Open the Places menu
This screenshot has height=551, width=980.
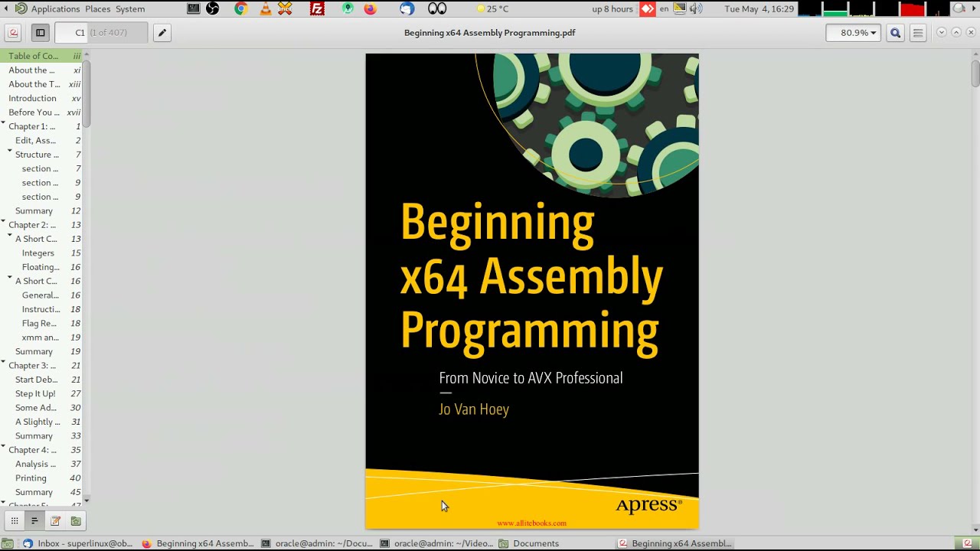coord(98,8)
